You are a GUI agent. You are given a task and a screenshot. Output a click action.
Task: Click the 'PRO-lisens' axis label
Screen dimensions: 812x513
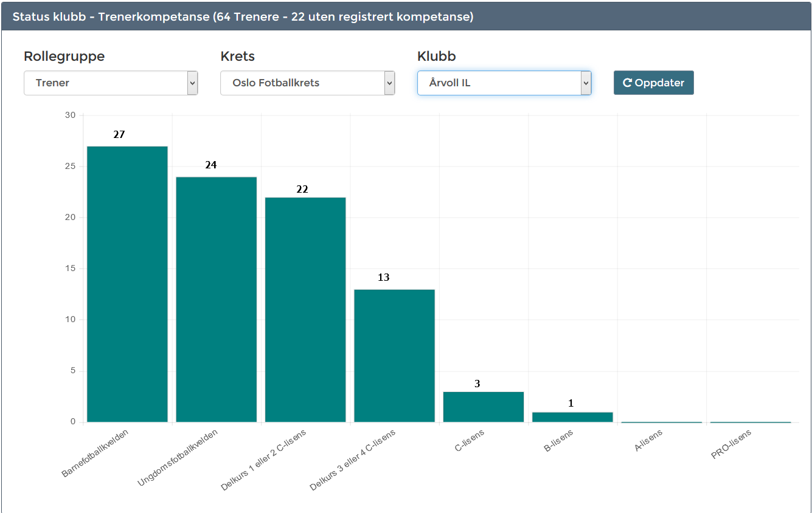coord(731,444)
